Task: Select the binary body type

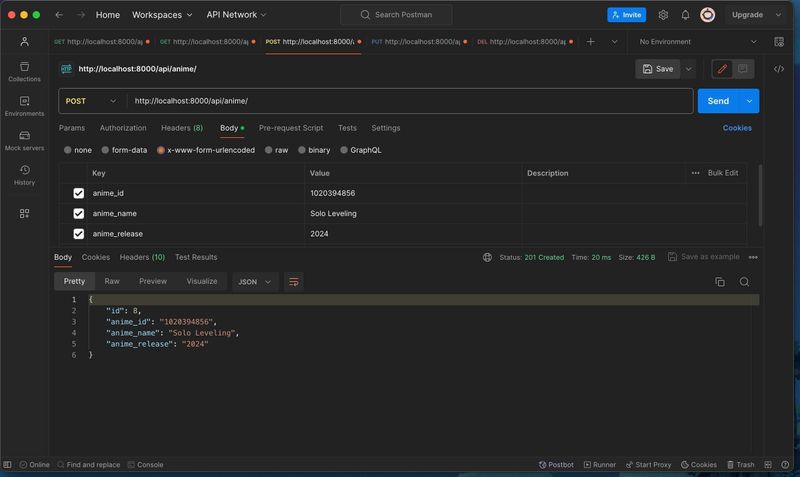Action: point(302,150)
